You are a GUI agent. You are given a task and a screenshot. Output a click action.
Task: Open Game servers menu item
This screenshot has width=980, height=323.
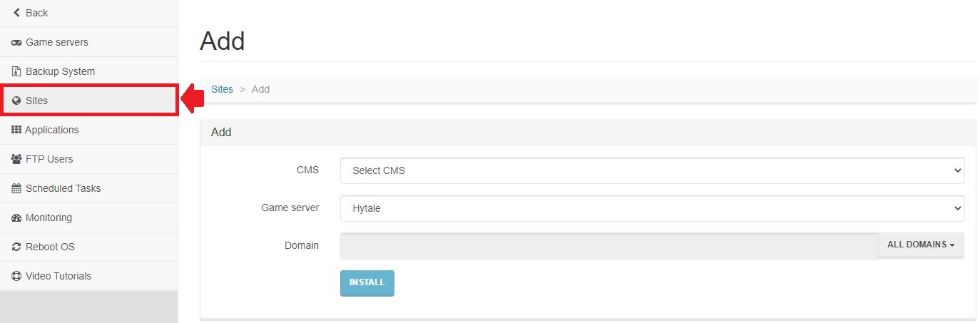tap(57, 42)
